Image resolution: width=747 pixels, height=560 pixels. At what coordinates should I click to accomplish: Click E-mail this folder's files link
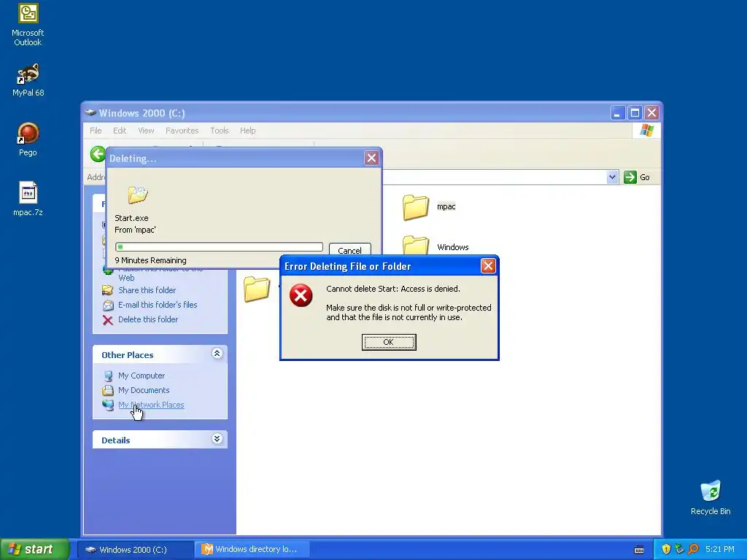pyautogui.click(x=158, y=306)
